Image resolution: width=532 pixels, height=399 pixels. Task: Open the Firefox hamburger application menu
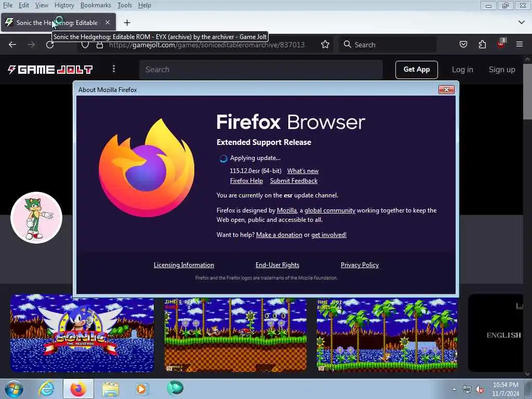(520, 45)
